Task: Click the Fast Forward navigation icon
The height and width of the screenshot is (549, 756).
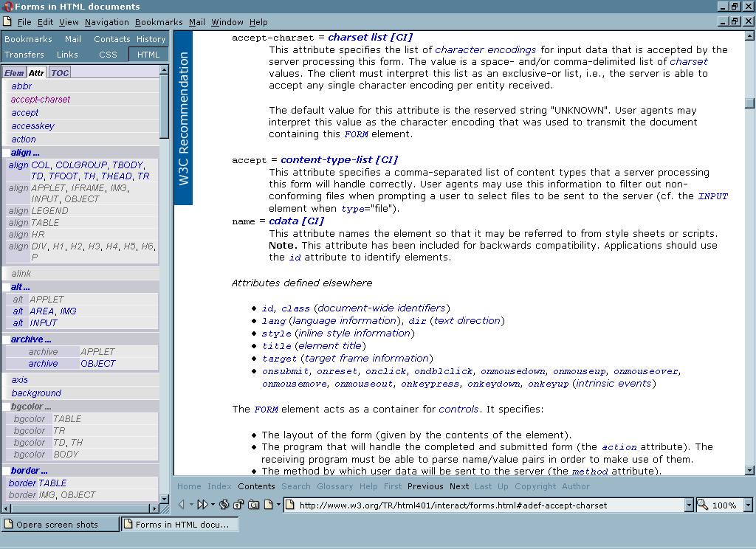Action: click(201, 505)
